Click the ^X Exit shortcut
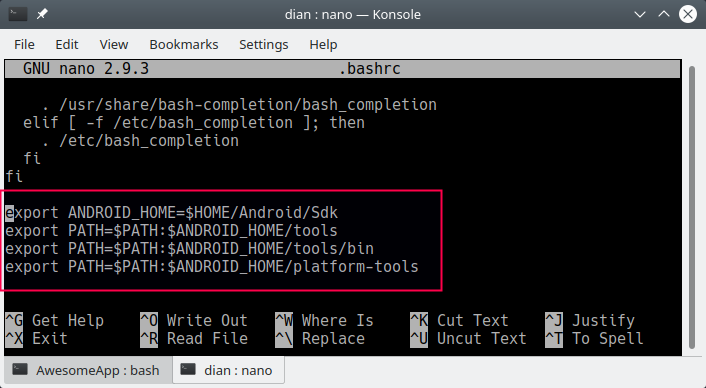Image resolution: width=706 pixels, height=388 pixels. 36,338
